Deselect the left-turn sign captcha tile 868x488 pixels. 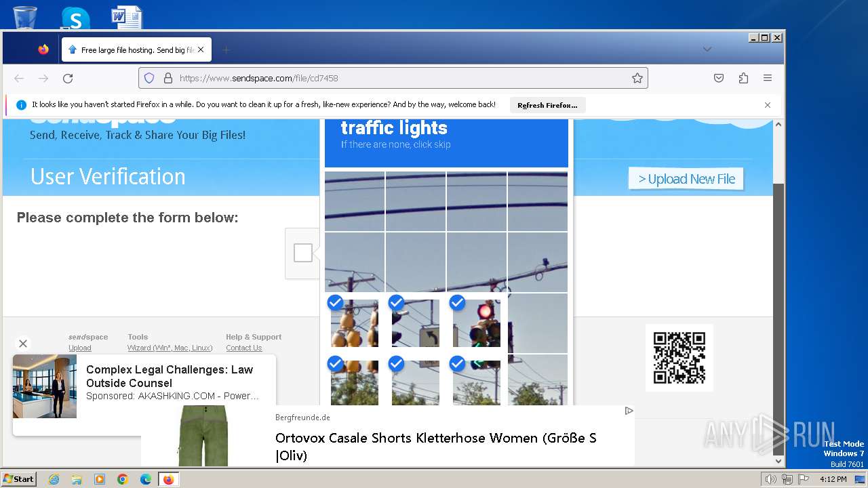(416, 323)
